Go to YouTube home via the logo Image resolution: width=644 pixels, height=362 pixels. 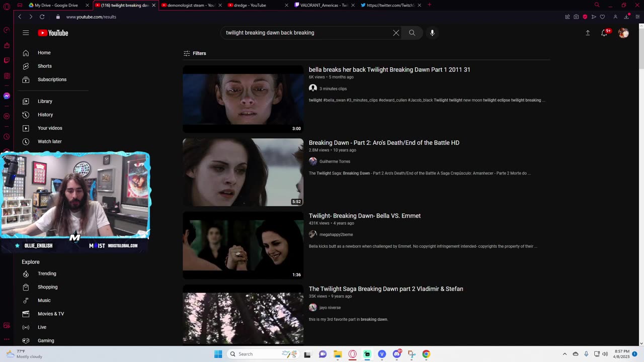click(53, 33)
